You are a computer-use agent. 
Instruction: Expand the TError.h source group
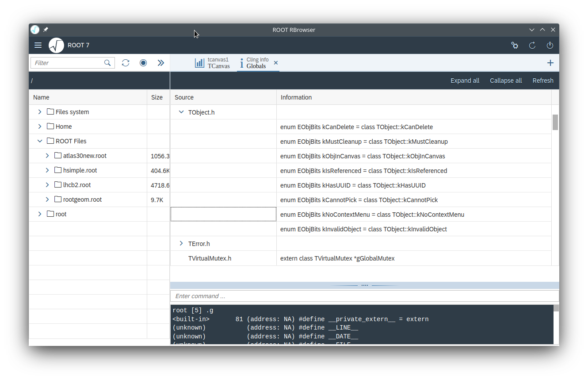coord(181,244)
